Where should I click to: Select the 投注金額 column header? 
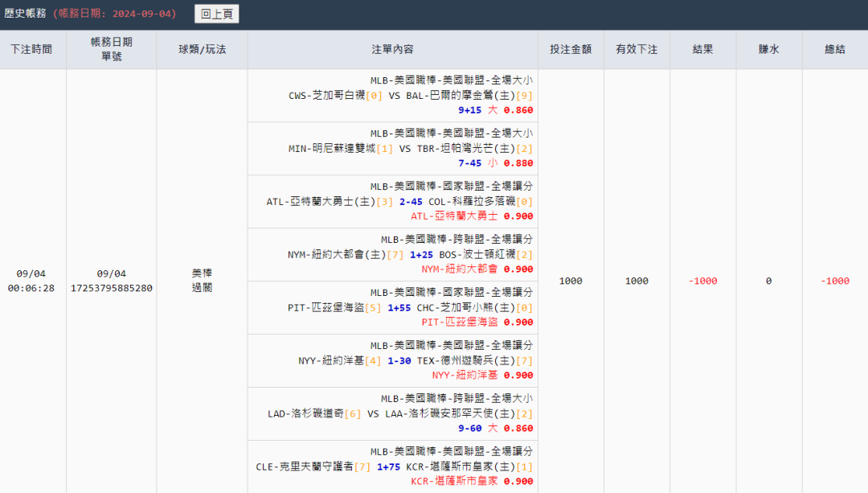[x=571, y=49]
